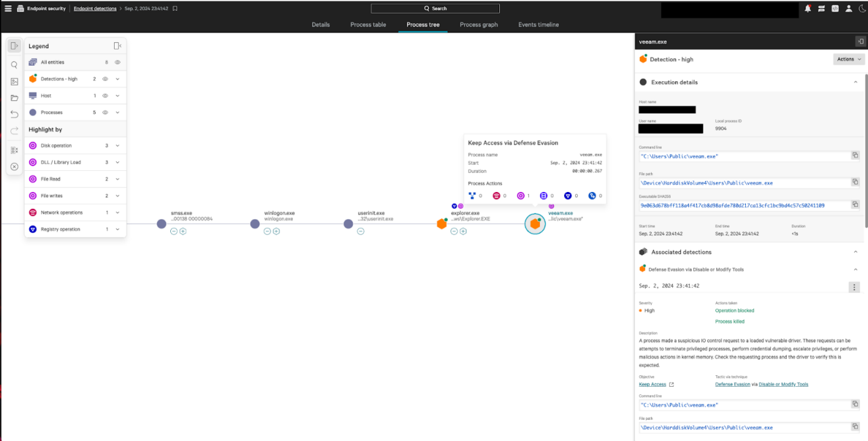Click the clear selection grid icon
The image size is (868, 441).
(14, 150)
